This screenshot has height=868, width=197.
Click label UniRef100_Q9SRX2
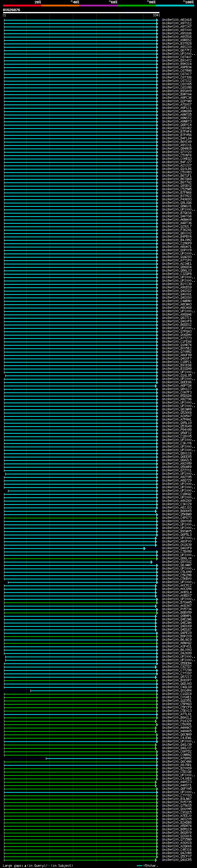click(177, 186)
